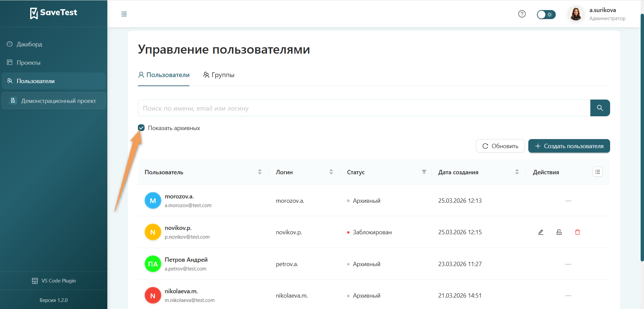Click the help question mark icon
The height and width of the screenshot is (309, 644).
click(x=522, y=14)
